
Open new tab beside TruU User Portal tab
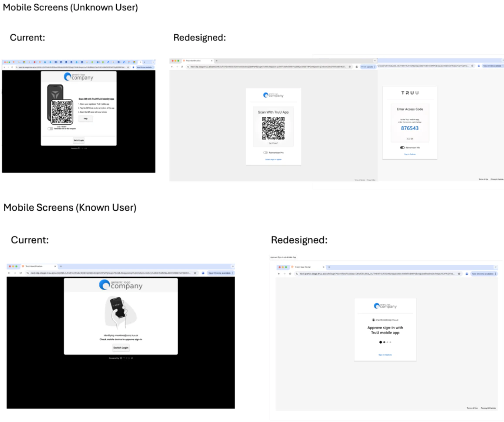coord(329,267)
